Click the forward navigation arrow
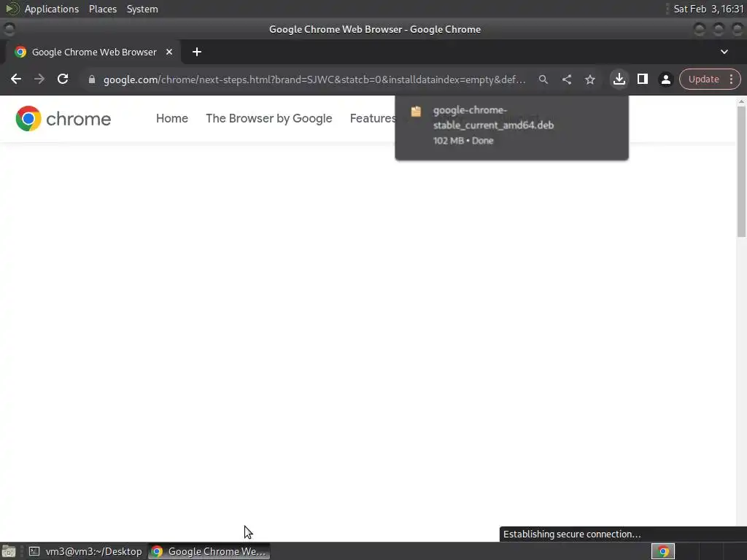The width and height of the screenshot is (747, 560). 39,79
